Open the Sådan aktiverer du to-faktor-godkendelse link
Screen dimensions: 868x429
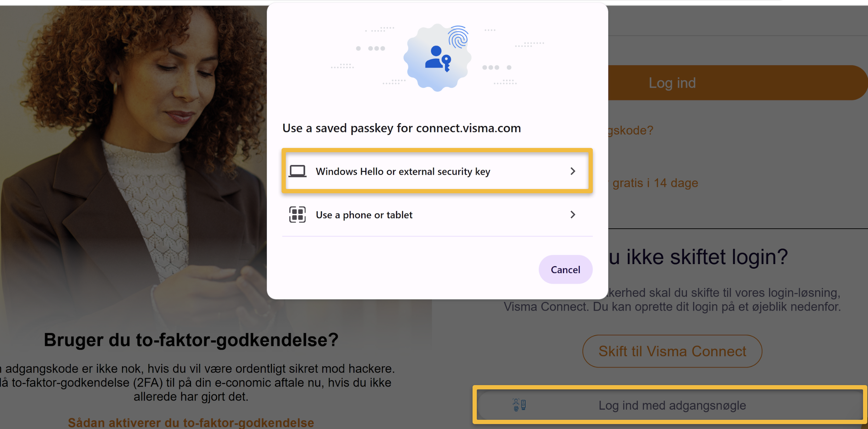191,422
